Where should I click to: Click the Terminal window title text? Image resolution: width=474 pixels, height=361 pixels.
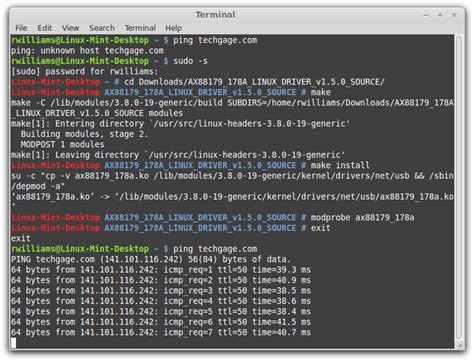click(x=215, y=15)
